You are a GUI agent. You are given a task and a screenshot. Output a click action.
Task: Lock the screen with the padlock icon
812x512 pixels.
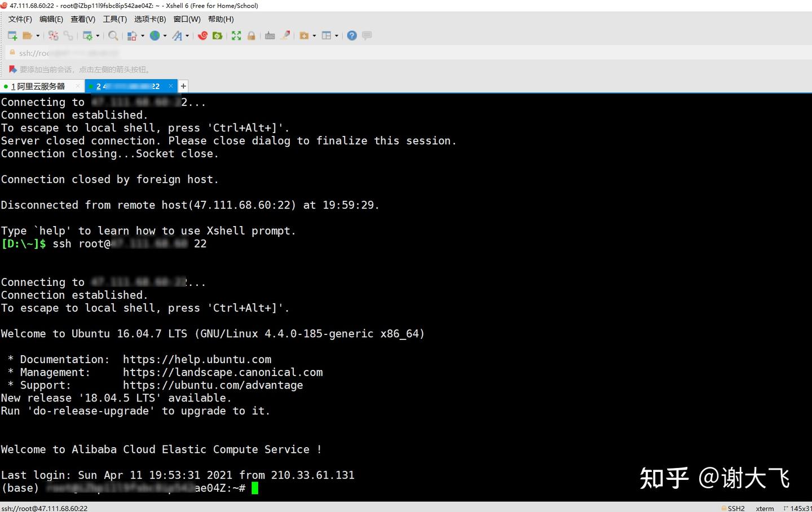coord(251,35)
